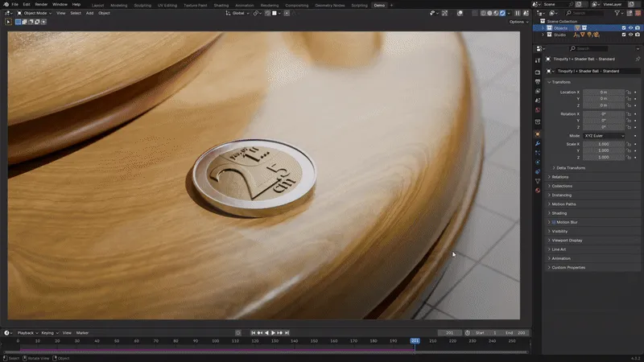Image resolution: width=644 pixels, height=362 pixels.
Task: Expand the Custom Properties panel
Action: coord(567,268)
